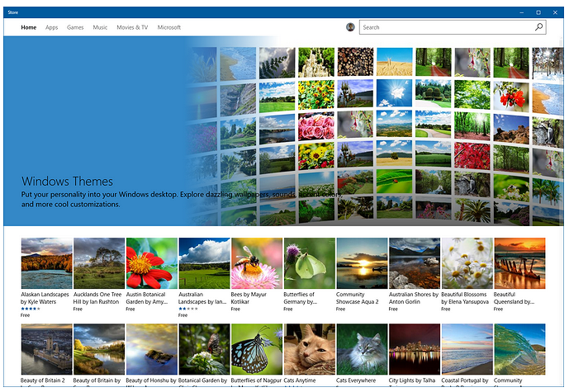Open Butterflies of Germany theme thumbnail
The height and width of the screenshot is (392, 569).
pos(309,263)
